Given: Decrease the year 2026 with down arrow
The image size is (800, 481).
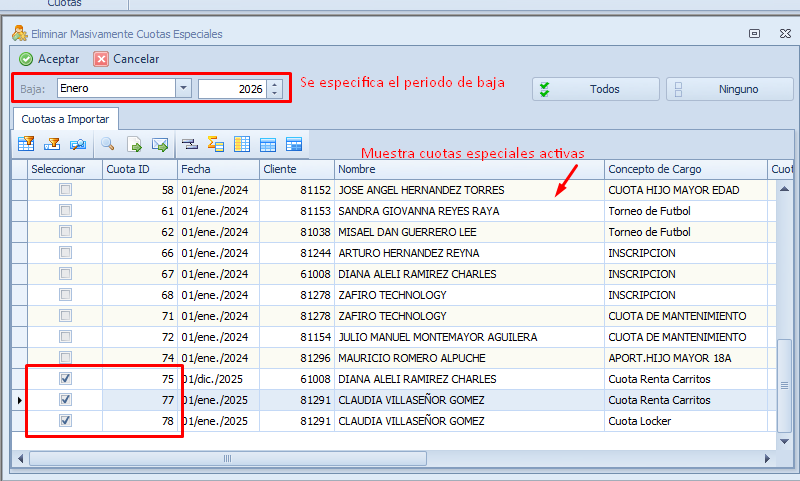Looking at the screenshot, I should tap(275, 93).
